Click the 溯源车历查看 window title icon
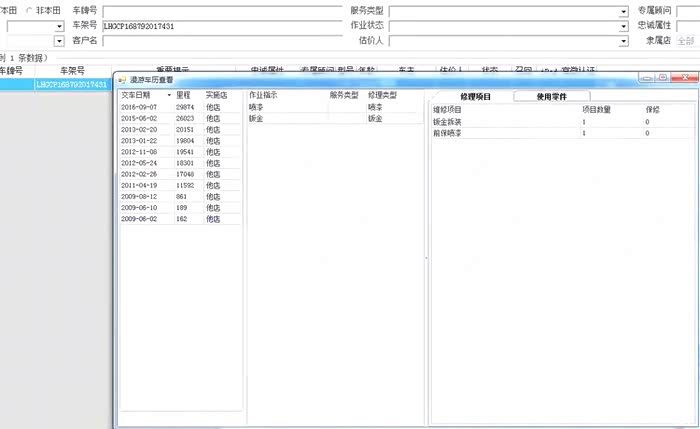 coord(122,79)
